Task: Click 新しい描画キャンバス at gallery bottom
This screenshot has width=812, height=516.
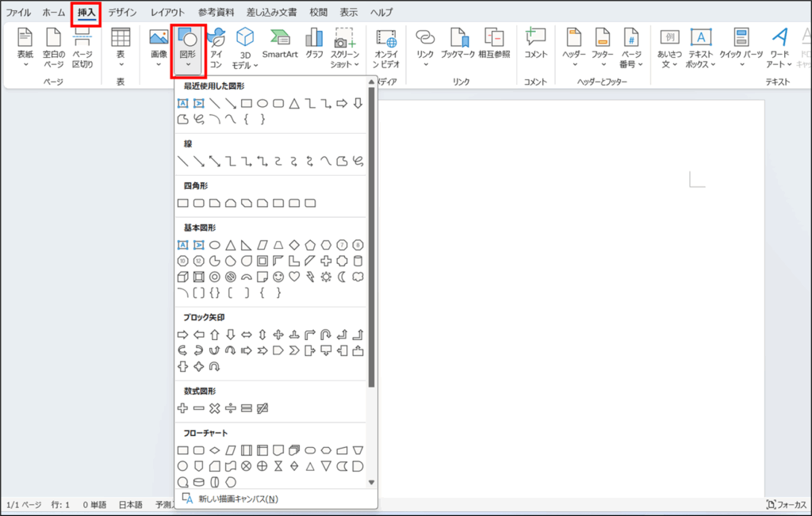Action: coord(238,499)
